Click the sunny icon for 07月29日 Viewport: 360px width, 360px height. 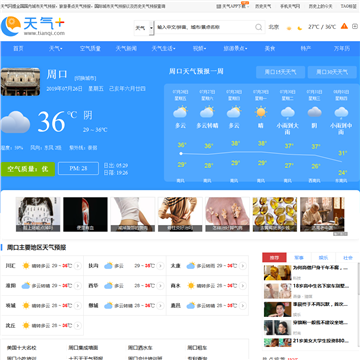[261, 112]
